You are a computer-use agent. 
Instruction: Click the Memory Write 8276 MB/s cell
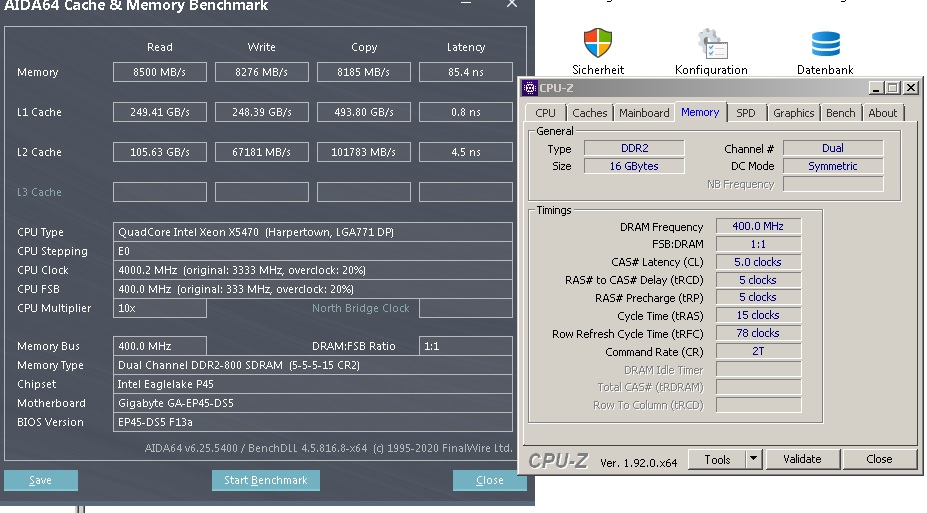(261, 72)
